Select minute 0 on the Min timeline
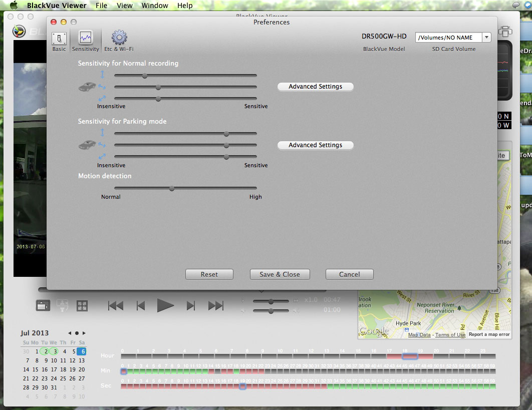The width and height of the screenshot is (532, 410). point(124,371)
